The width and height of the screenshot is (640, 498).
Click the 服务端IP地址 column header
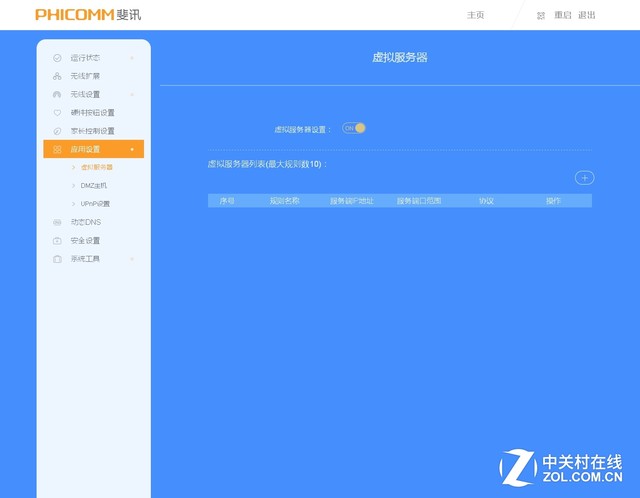click(x=352, y=201)
